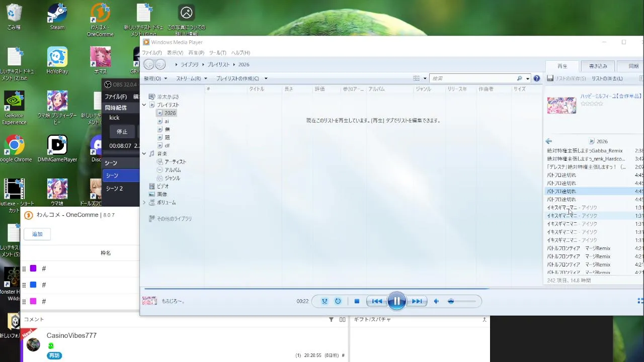Open the Google Chrome desktop shortcut
The image size is (644, 362).
click(x=14, y=148)
